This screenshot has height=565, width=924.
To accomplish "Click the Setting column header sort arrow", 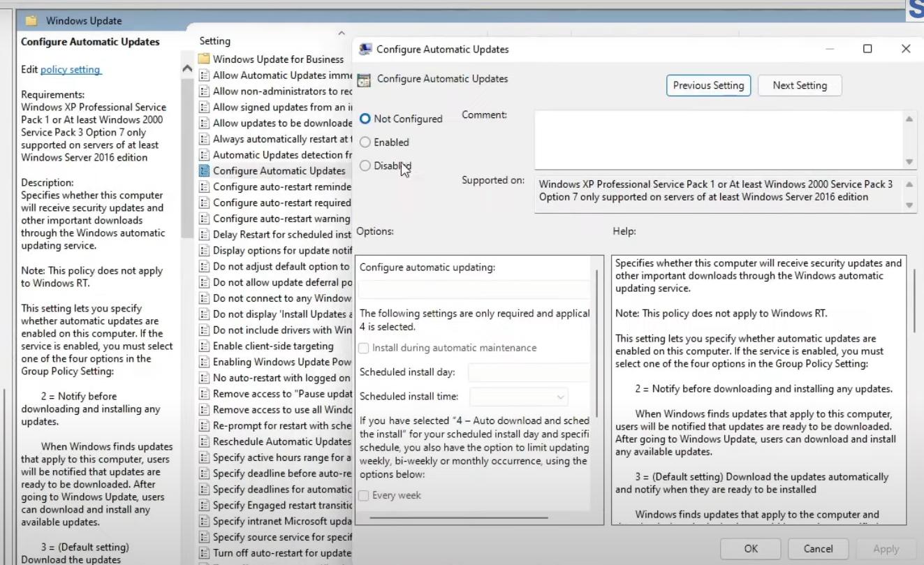I will (342, 33).
